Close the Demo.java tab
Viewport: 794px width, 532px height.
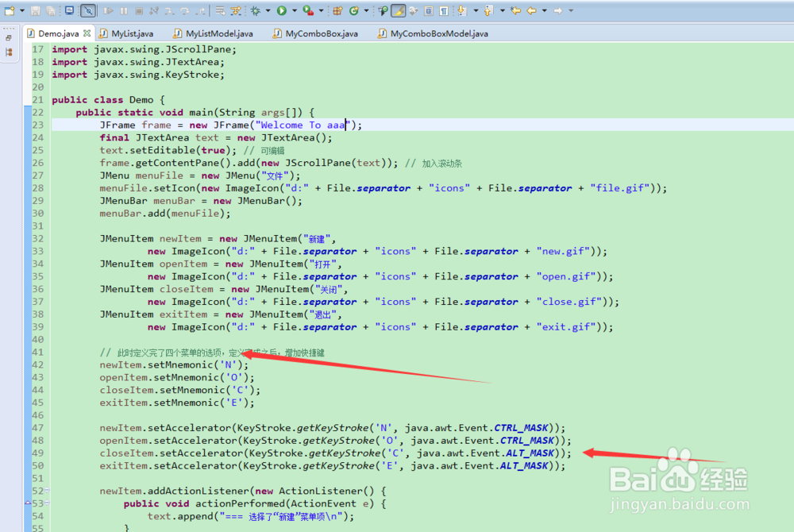pos(87,33)
